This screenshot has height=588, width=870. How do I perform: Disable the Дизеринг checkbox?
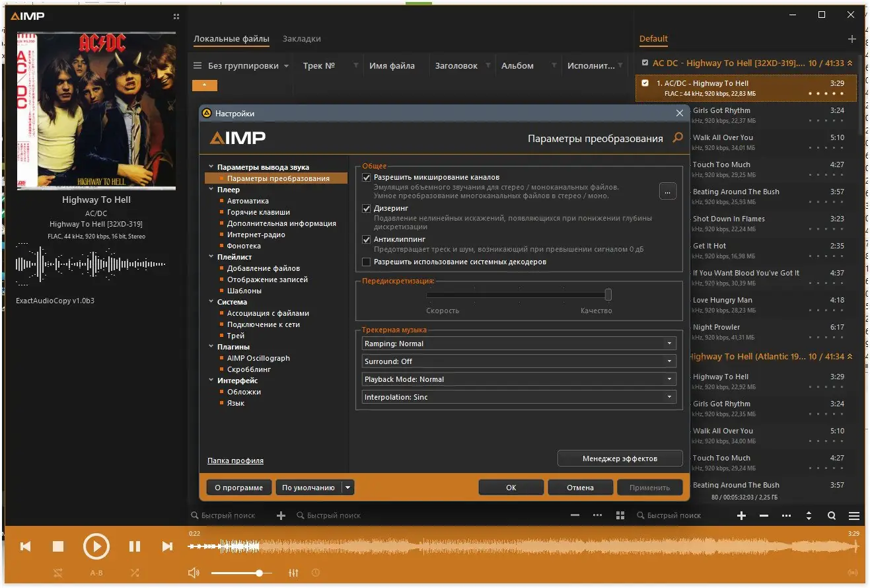coord(366,207)
